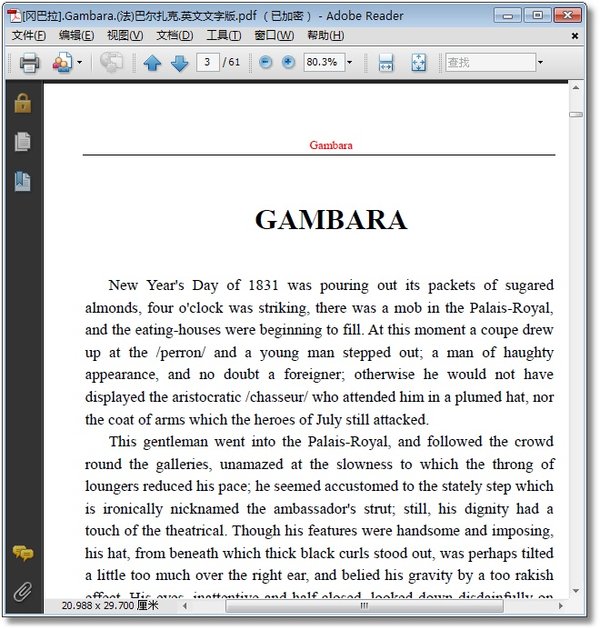
Task: Open the Bookmarks panel icon
Action: (x=23, y=181)
